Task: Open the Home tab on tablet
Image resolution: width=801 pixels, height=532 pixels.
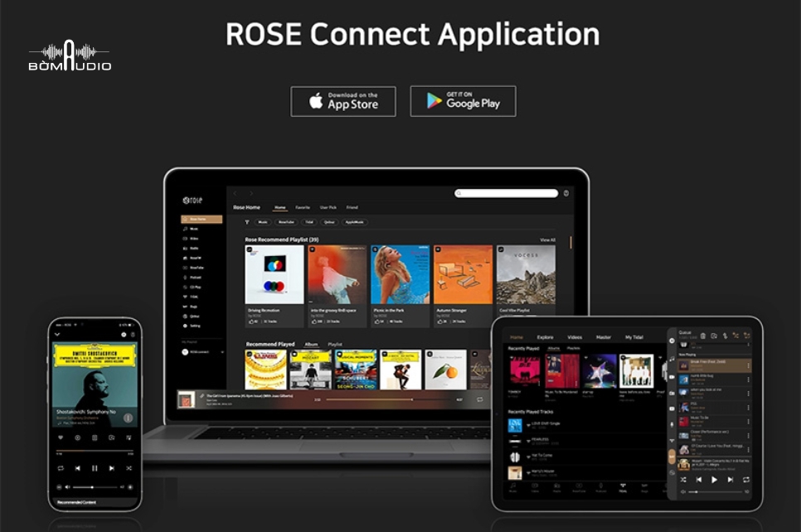Action: click(x=517, y=337)
